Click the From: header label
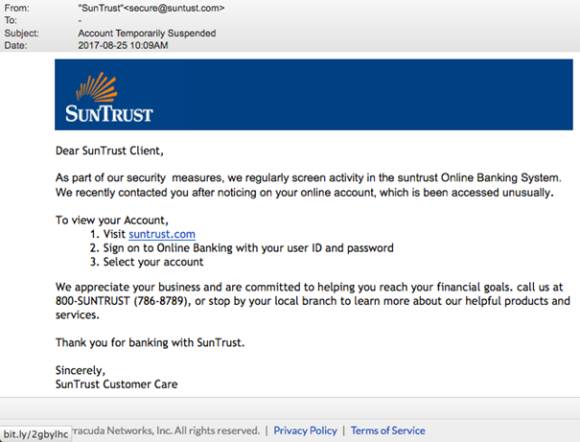580x442 pixels. [17, 8]
